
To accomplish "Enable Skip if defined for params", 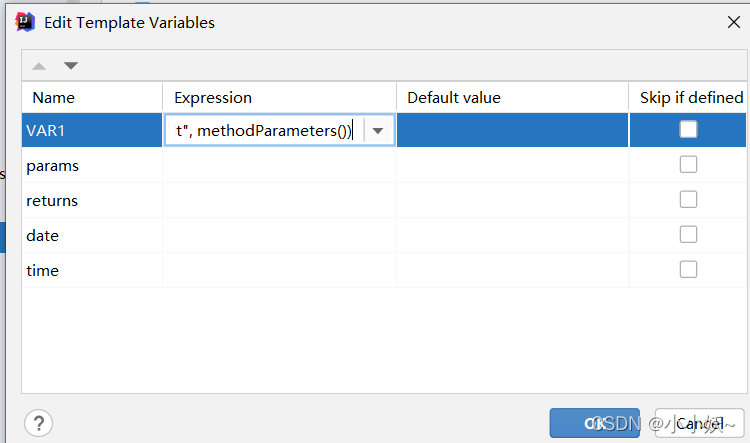I will click(x=688, y=165).
